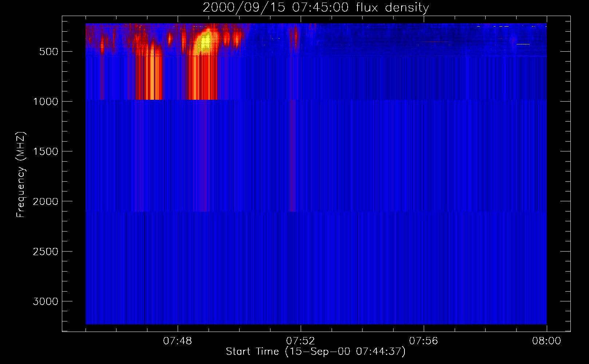This screenshot has width=589, height=364.
Task: Click the 2000 frequency tick label
Action: pos(46,201)
